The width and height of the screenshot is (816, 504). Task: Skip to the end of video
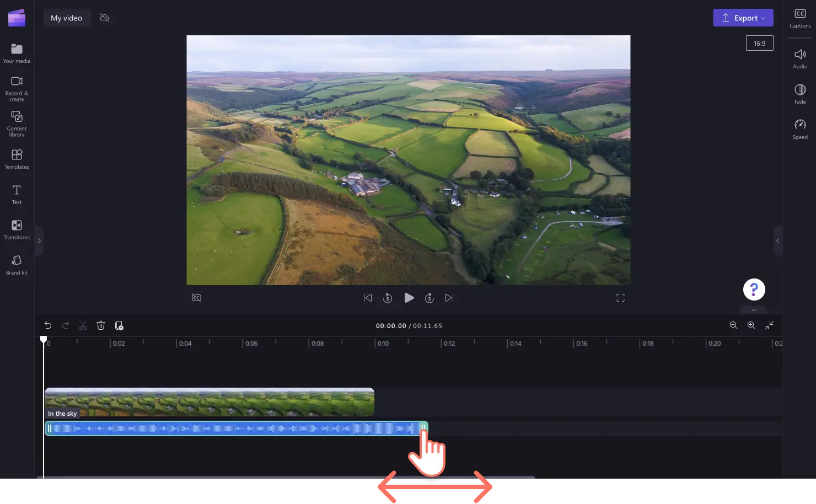tap(449, 298)
